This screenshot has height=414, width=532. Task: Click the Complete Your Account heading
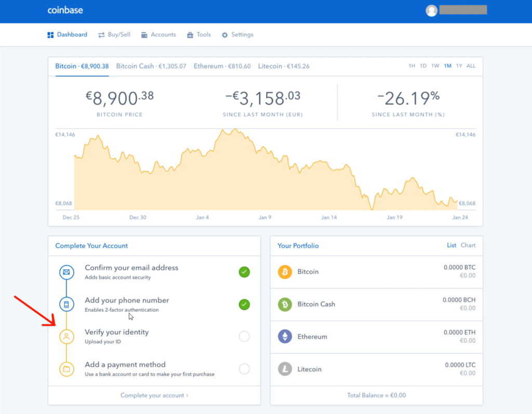tap(91, 245)
